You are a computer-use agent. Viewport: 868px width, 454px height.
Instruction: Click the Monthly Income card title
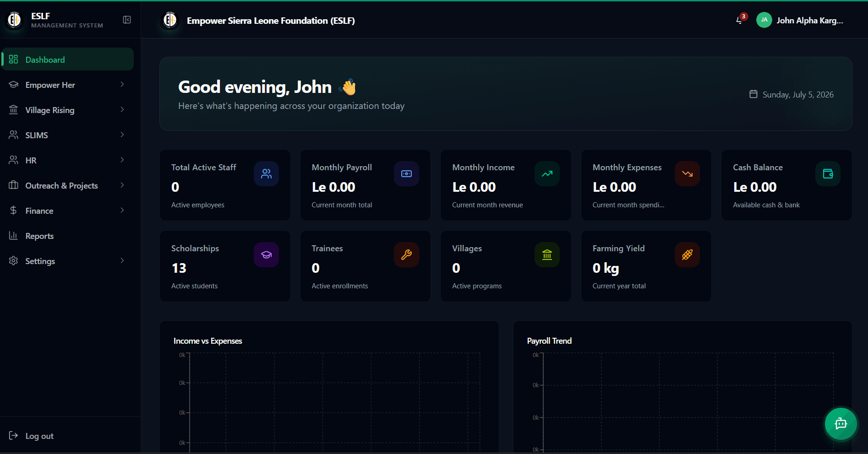pos(483,167)
